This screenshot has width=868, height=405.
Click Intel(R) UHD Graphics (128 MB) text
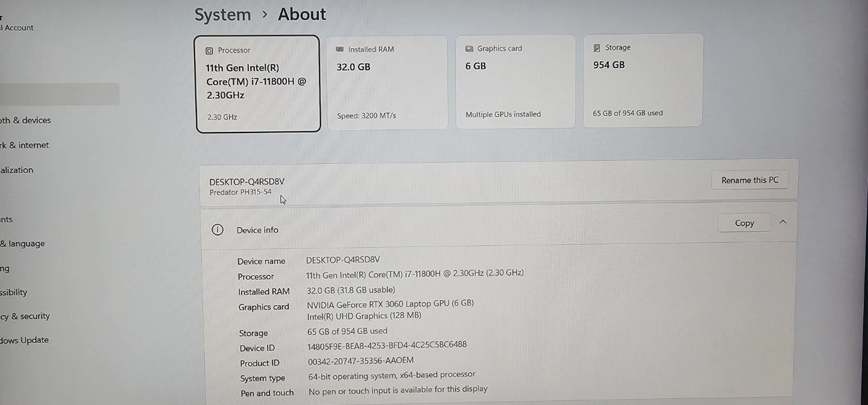click(x=364, y=316)
